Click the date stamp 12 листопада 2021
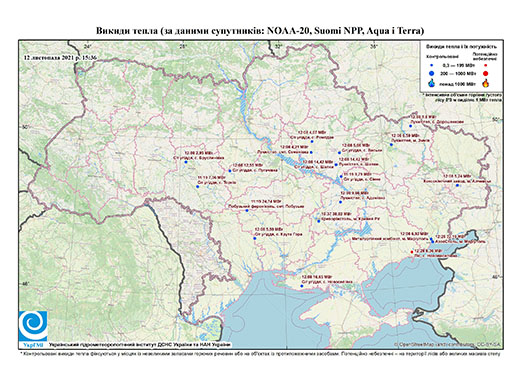 tap(60, 58)
